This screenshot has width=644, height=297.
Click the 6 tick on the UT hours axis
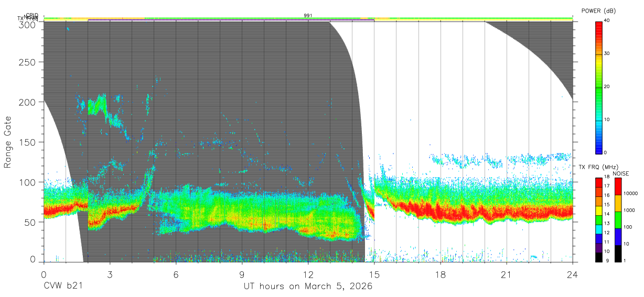[176, 274]
